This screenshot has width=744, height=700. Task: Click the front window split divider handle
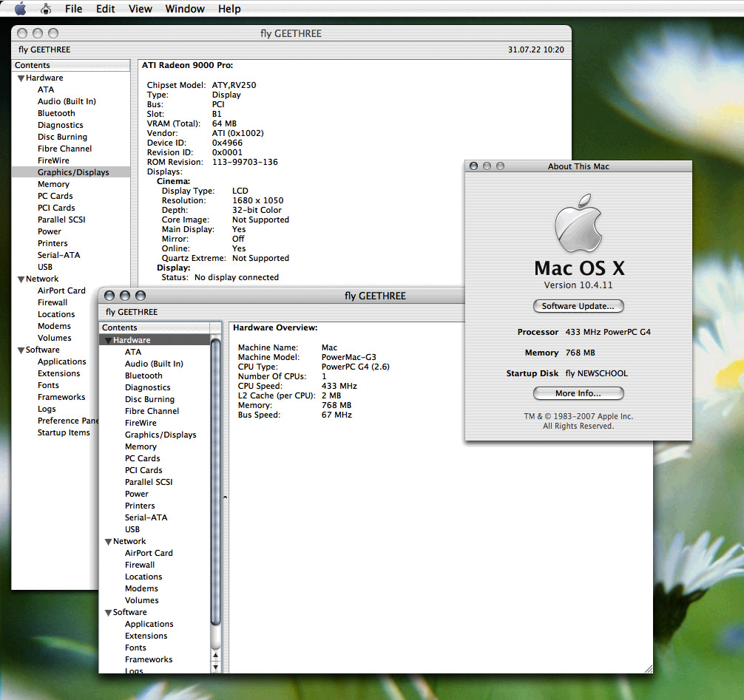point(225,497)
